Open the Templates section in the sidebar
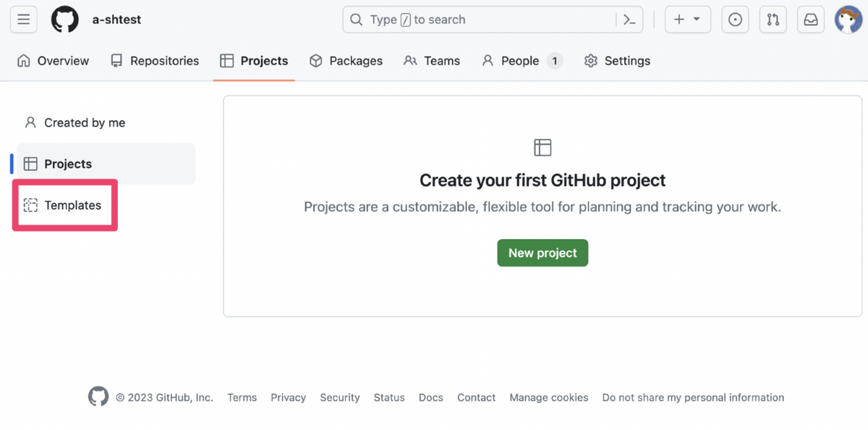Image resolution: width=868 pixels, height=430 pixels. (x=72, y=205)
